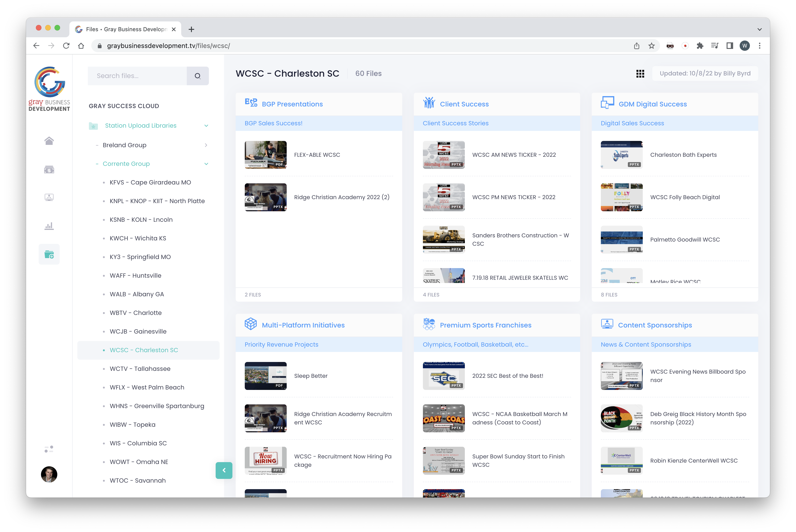Select WTOC - Savannah station

138,481
